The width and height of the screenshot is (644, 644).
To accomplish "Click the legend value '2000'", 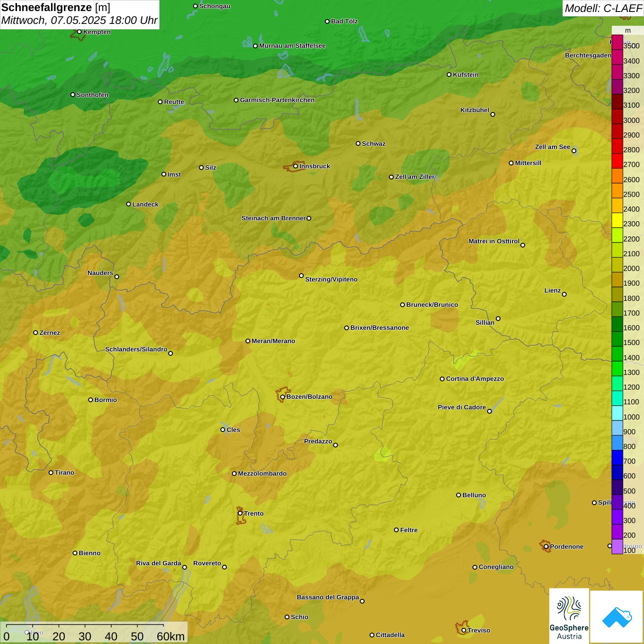I will click(632, 268).
